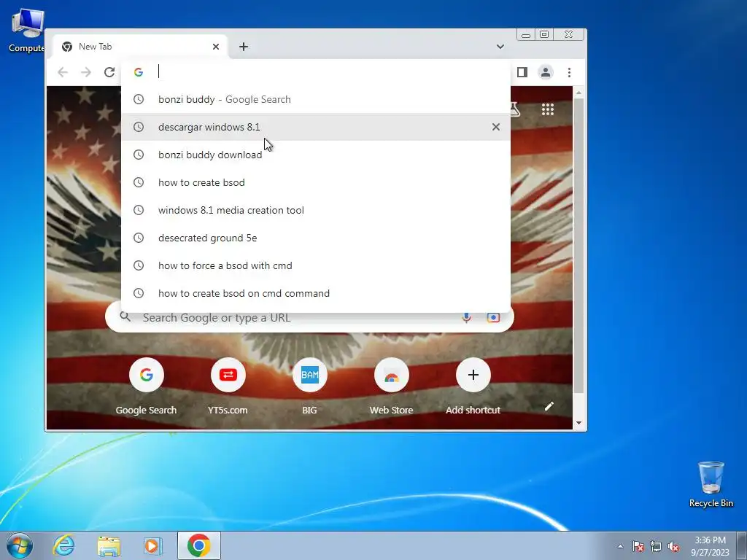Search by image with Google Lens
Image resolution: width=747 pixels, height=560 pixels.
coord(493,318)
